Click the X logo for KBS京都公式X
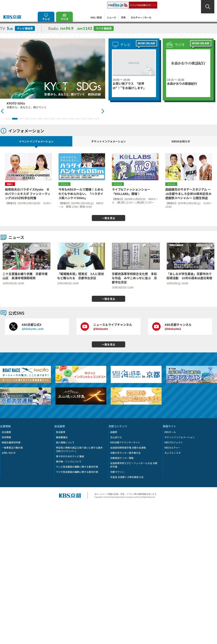The height and width of the screenshot is (644, 217). click(x=13, y=327)
